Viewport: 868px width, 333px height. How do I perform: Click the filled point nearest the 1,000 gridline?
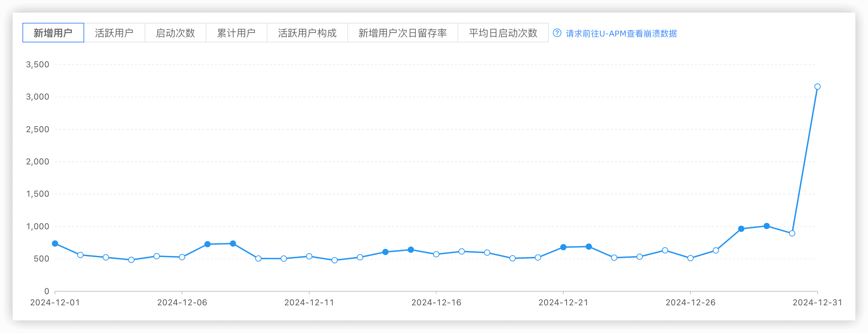click(767, 226)
